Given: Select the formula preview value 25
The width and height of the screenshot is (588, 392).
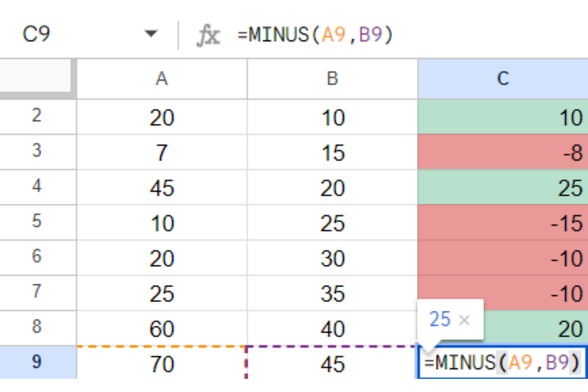Looking at the screenshot, I should coord(441,319).
